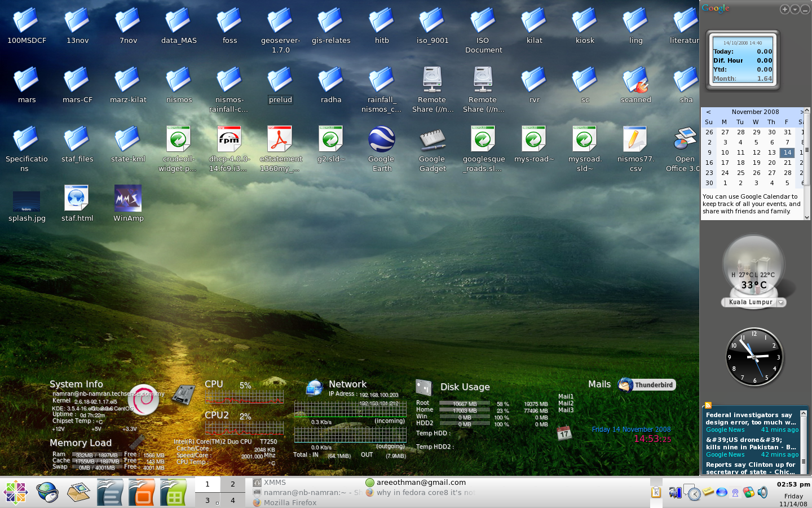Open the Google sidebar options menu arrow
The height and width of the screenshot is (508, 812).
pos(795,9)
